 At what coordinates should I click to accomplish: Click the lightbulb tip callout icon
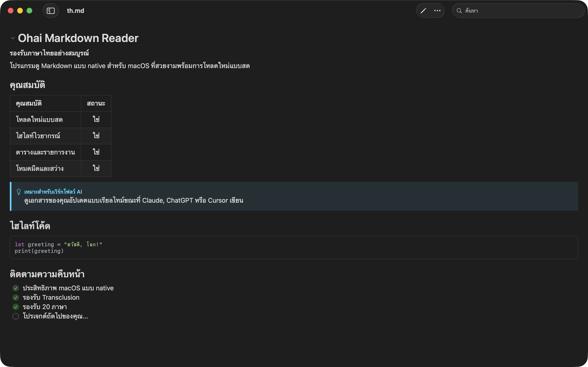19,192
